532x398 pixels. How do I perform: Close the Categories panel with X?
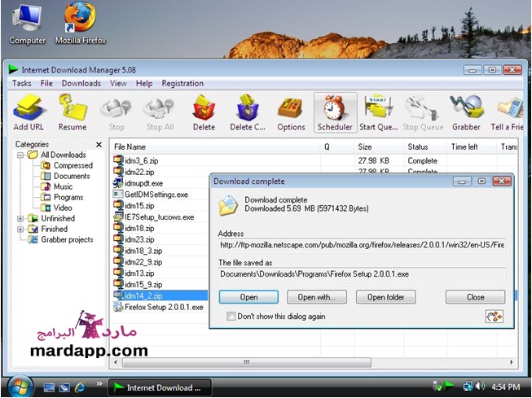99,145
